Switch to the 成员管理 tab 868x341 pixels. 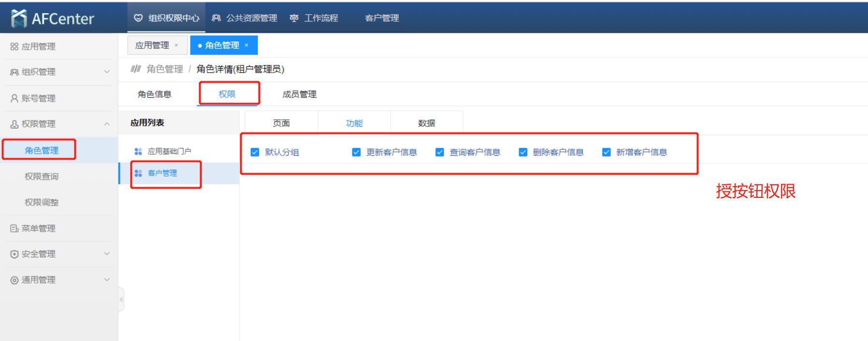[x=299, y=94]
